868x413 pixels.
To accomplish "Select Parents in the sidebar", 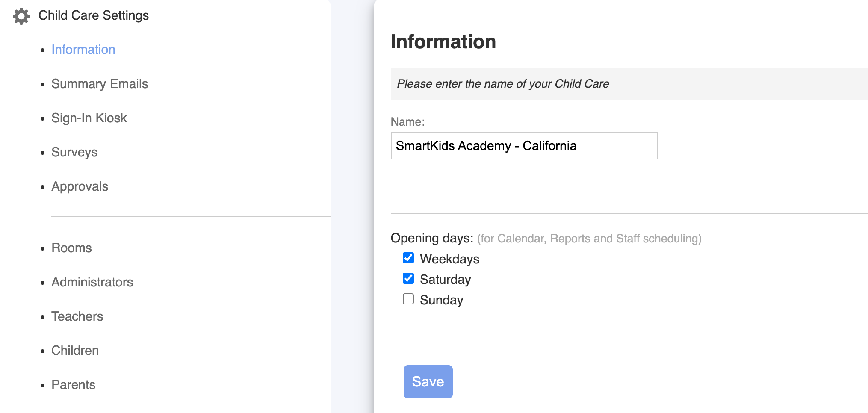I will pyautogui.click(x=73, y=385).
